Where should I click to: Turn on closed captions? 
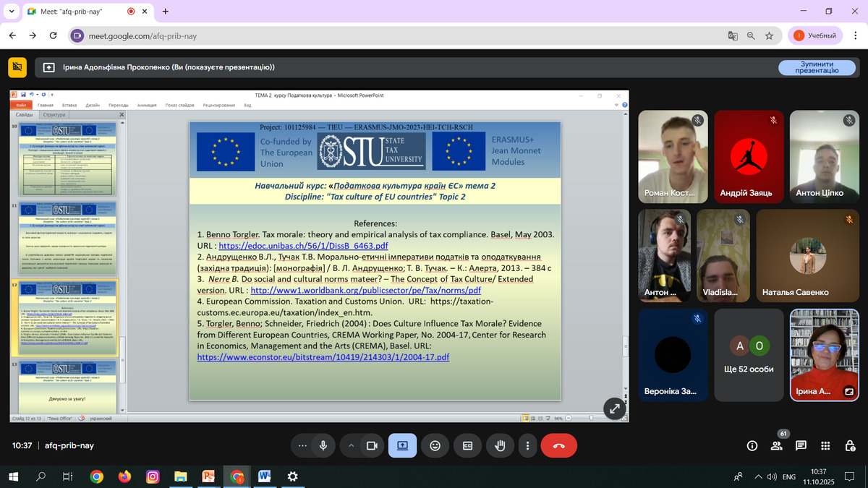point(467,446)
